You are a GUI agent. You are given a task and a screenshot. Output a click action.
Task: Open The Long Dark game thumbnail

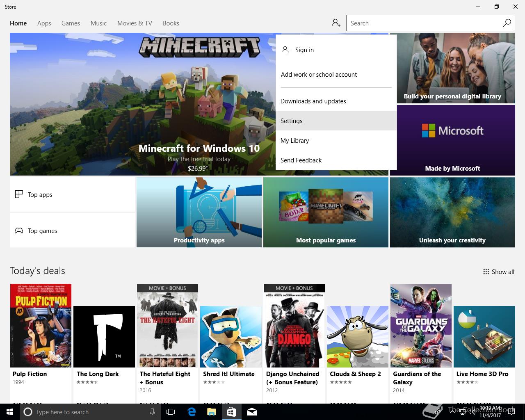[104, 337]
